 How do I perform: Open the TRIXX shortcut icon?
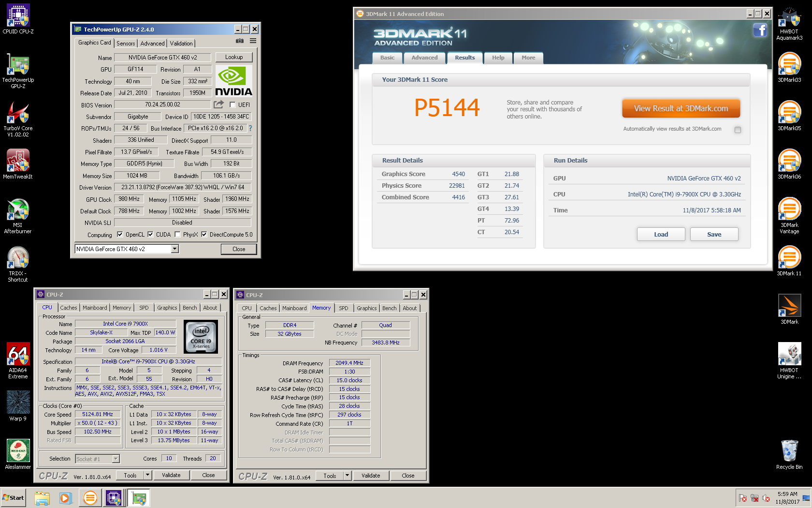coord(18,264)
